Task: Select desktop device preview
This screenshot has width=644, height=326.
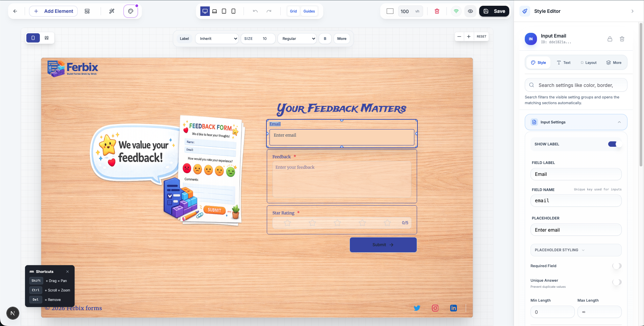Action: 205,11
